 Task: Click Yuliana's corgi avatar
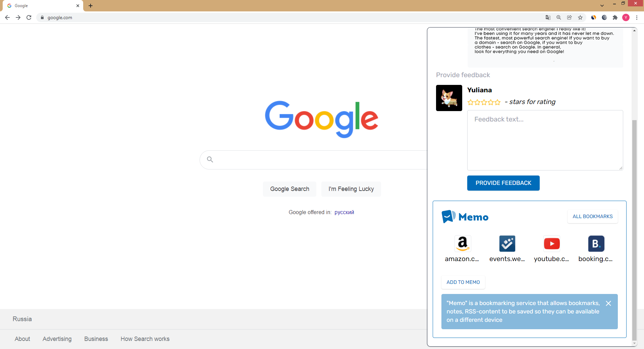point(449,98)
